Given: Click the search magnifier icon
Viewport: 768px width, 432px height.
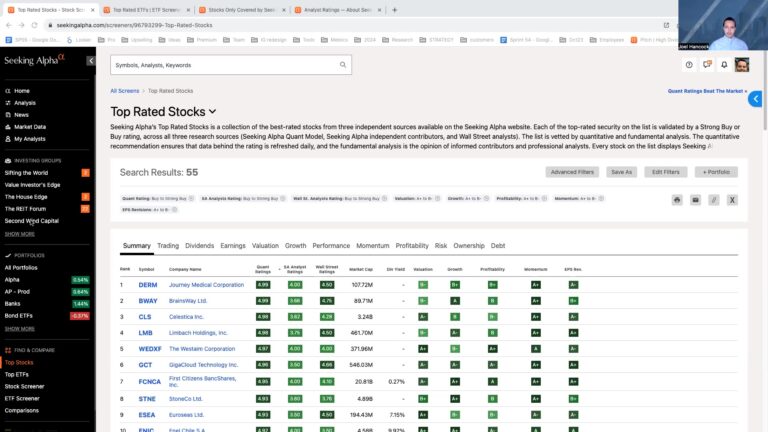Looking at the screenshot, I should click(343, 65).
